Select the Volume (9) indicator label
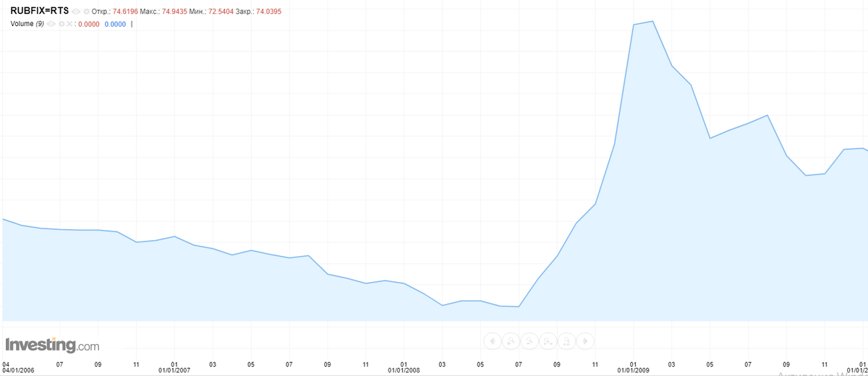 point(27,24)
